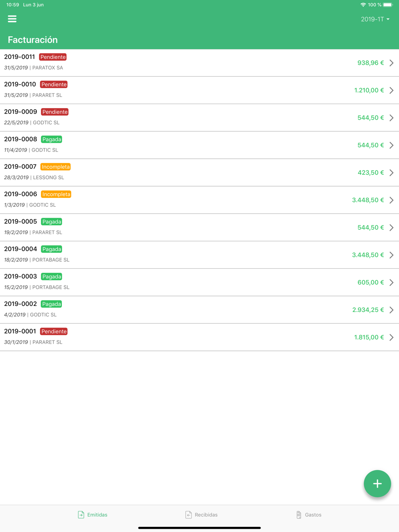Screen dimensions: 399x532
Task: Open invoice 2019-0005 dated 19/2/2019
Action: [x=199, y=227]
